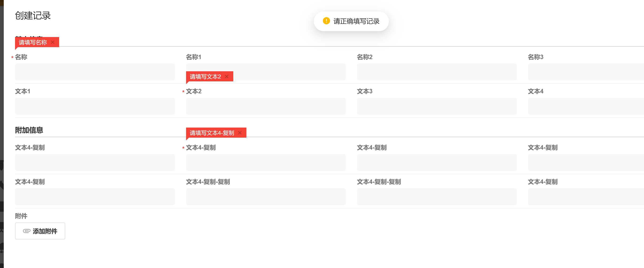Click the 文本4 input field
The width and height of the screenshot is (644, 268).
tap(585, 106)
